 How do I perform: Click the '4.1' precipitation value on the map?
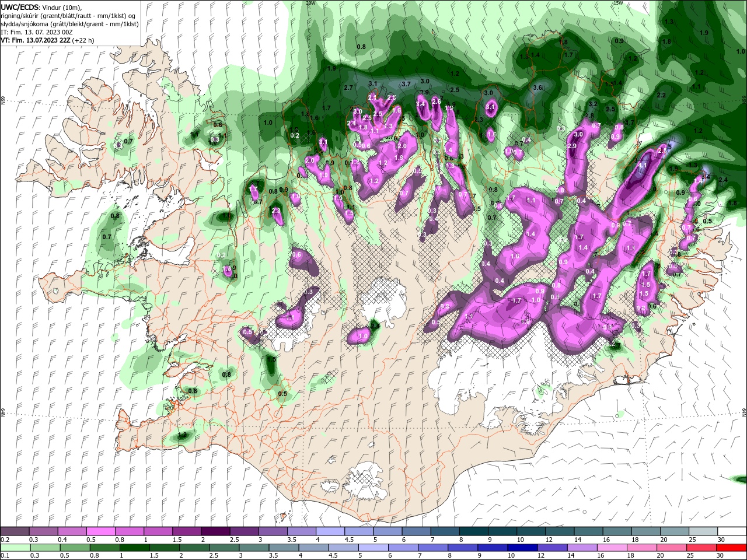643,166
